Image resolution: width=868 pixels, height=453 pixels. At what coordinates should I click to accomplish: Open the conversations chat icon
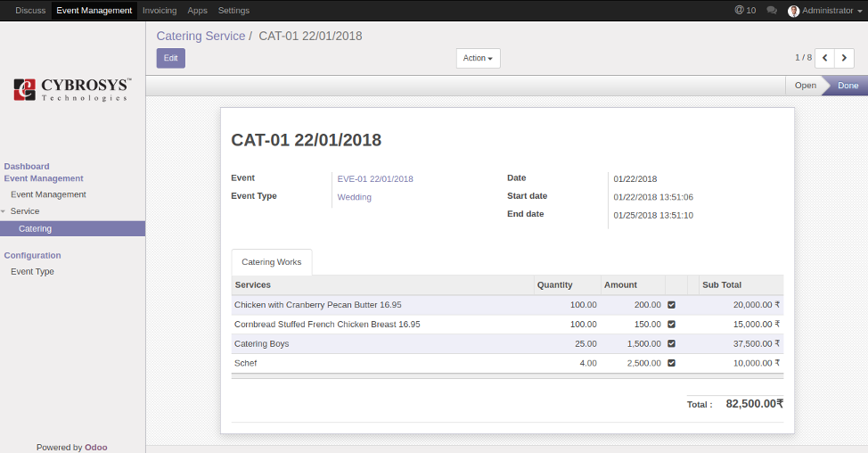772,10
